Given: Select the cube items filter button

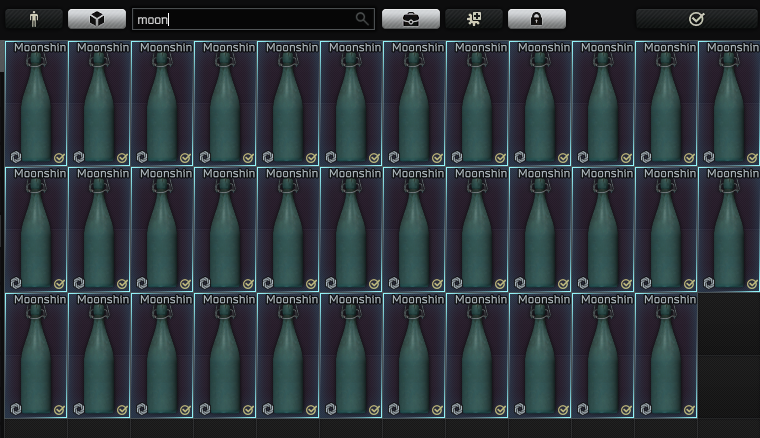Looking at the screenshot, I should click(97, 19).
